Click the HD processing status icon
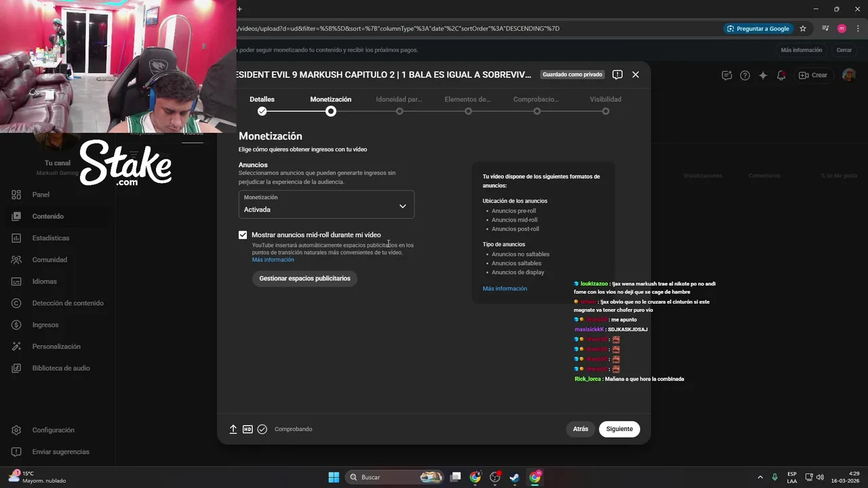The width and height of the screenshot is (868, 488). pos(248,429)
